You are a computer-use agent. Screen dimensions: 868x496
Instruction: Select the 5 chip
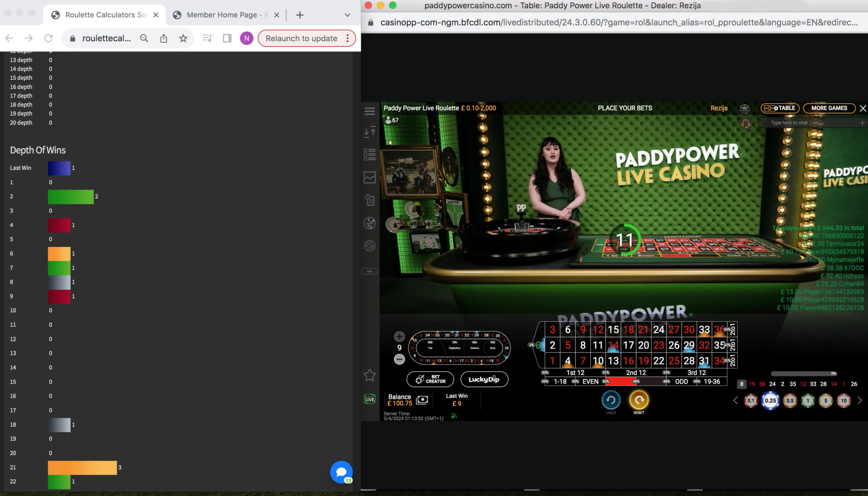(x=826, y=401)
